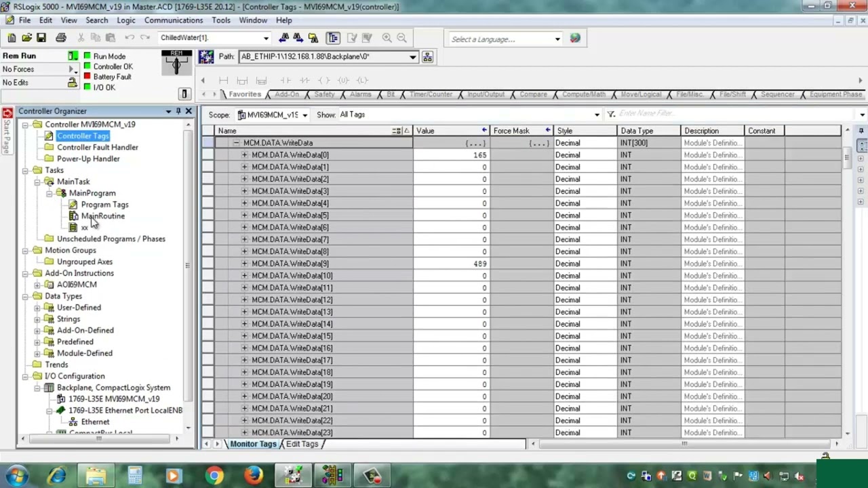The width and height of the screenshot is (868, 488).
Task: Click the Zoom Out magnifier icon
Action: click(401, 38)
